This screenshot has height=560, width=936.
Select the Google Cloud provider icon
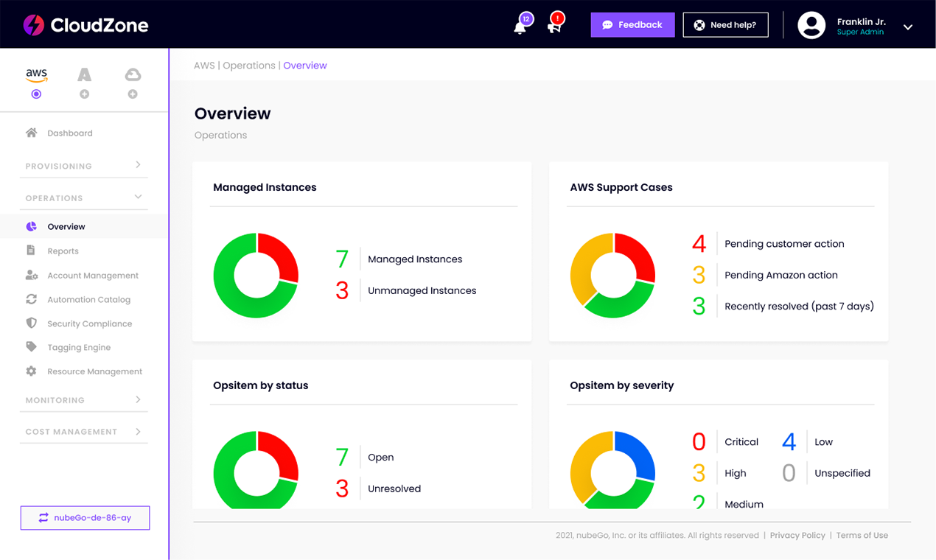(x=133, y=74)
